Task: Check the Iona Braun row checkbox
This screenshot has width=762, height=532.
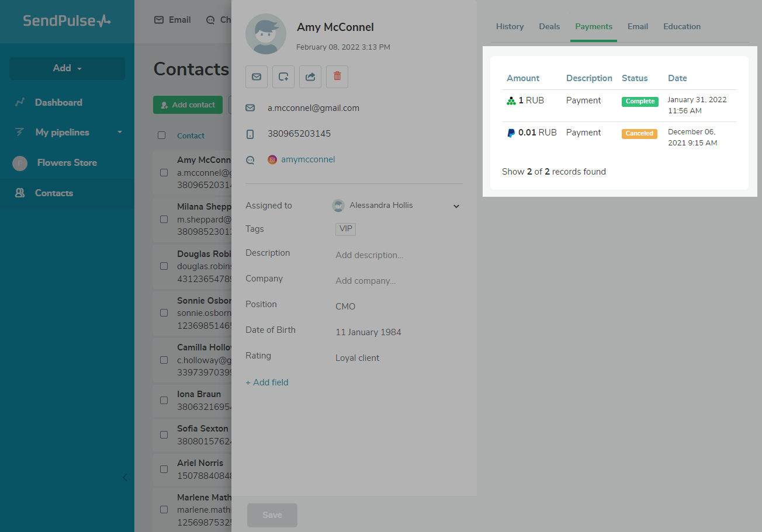Action: (164, 401)
